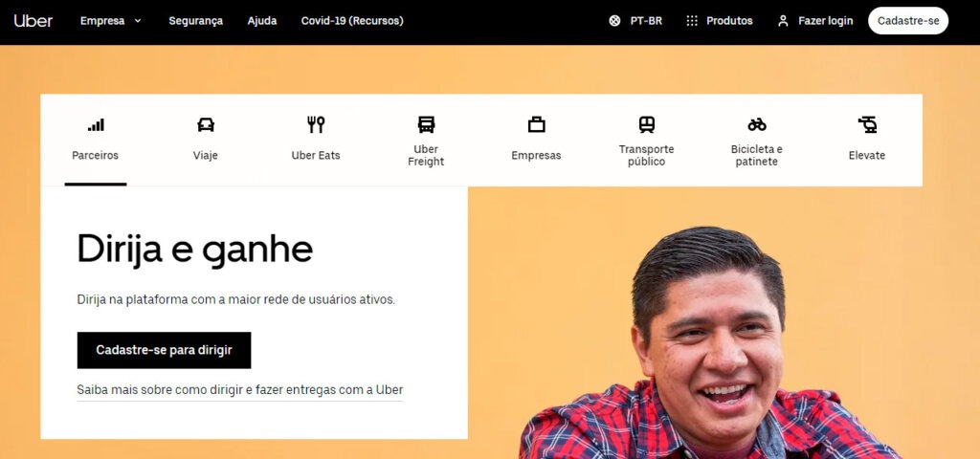Click the smiling driver photo
The image size is (980, 459).
pos(709,343)
